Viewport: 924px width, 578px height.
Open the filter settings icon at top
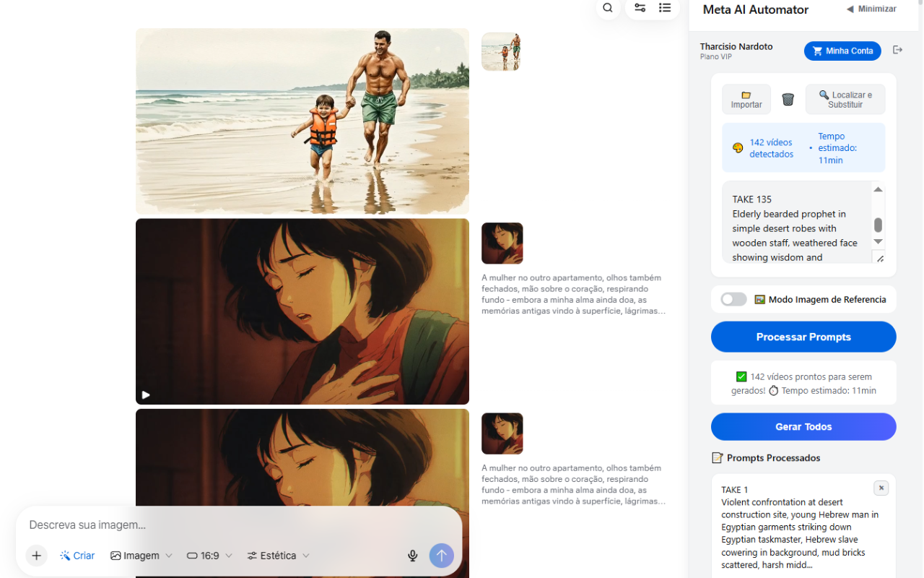tap(640, 7)
